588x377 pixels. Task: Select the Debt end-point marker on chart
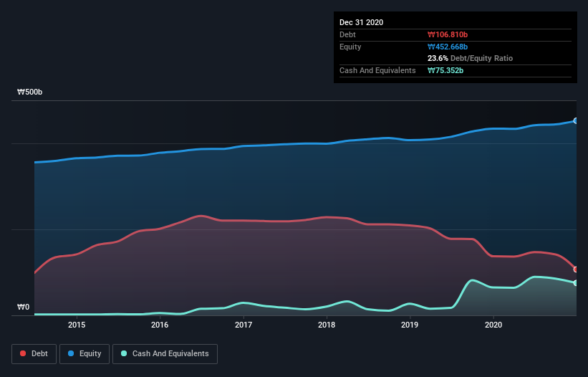[576, 269]
